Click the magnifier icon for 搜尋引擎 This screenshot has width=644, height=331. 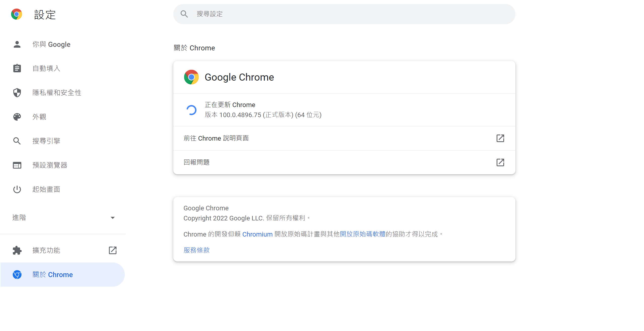pyautogui.click(x=17, y=141)
